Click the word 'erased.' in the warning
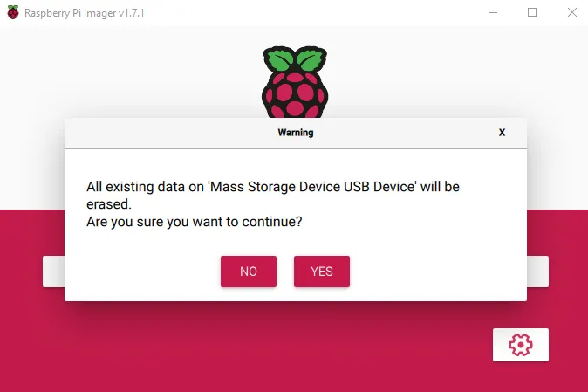 click(109, 204)
